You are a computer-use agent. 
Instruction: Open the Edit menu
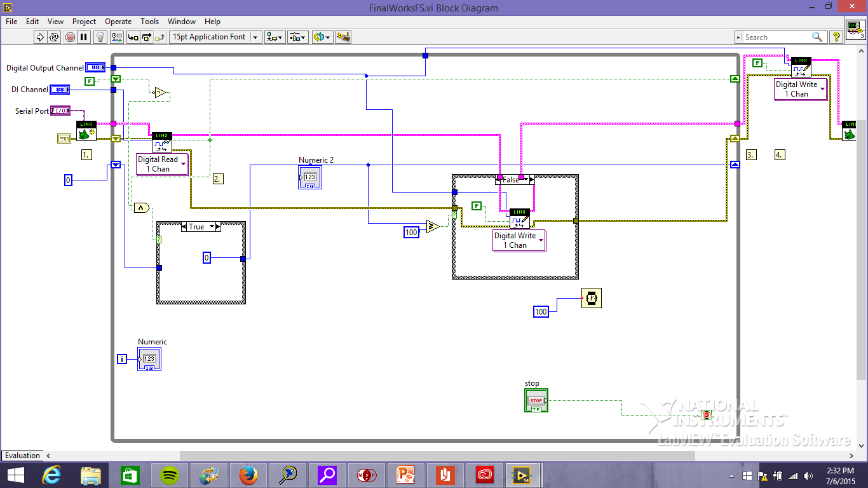32,22
